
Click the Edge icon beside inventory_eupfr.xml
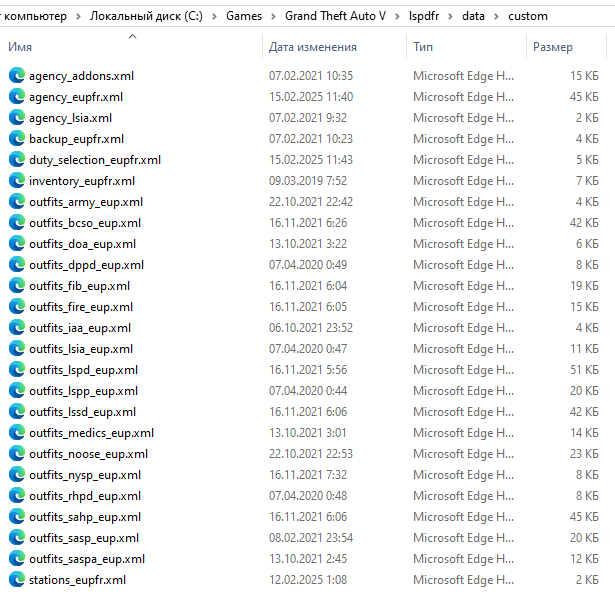coord(17,180)
